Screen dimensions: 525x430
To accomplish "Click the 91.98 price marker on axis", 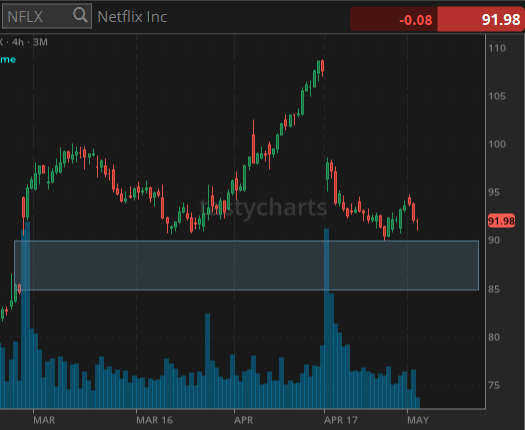I will click(501, 221).
